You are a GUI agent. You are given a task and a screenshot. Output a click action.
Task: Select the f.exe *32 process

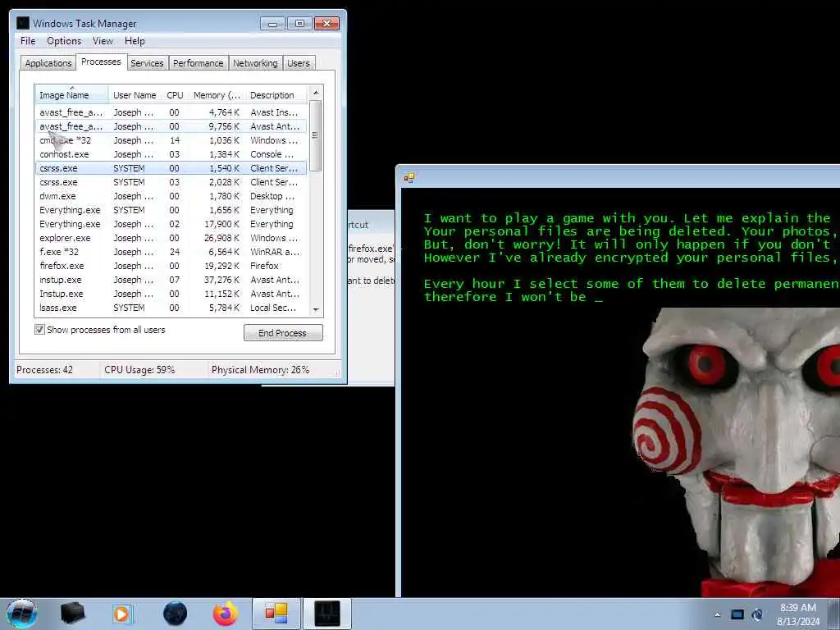click(x=171, y=252)
